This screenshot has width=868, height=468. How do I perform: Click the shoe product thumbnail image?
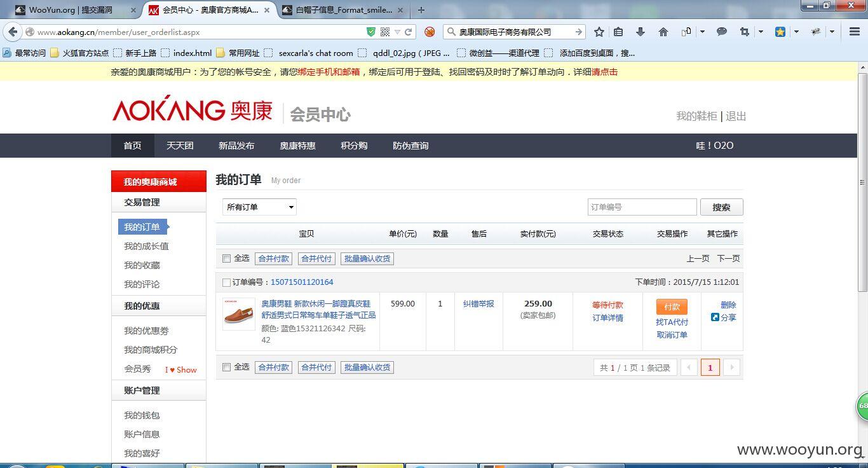(x=239, y=314)
